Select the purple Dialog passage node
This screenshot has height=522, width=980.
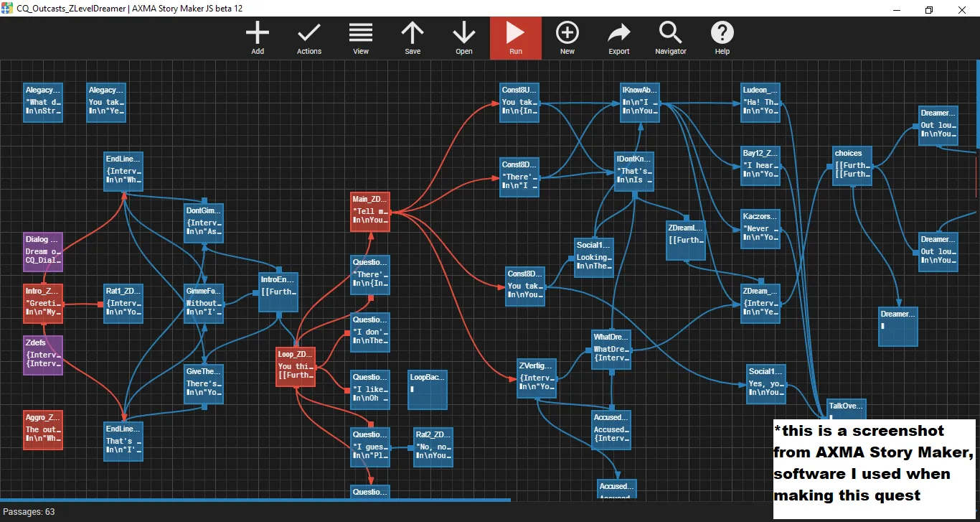(43, 252)
